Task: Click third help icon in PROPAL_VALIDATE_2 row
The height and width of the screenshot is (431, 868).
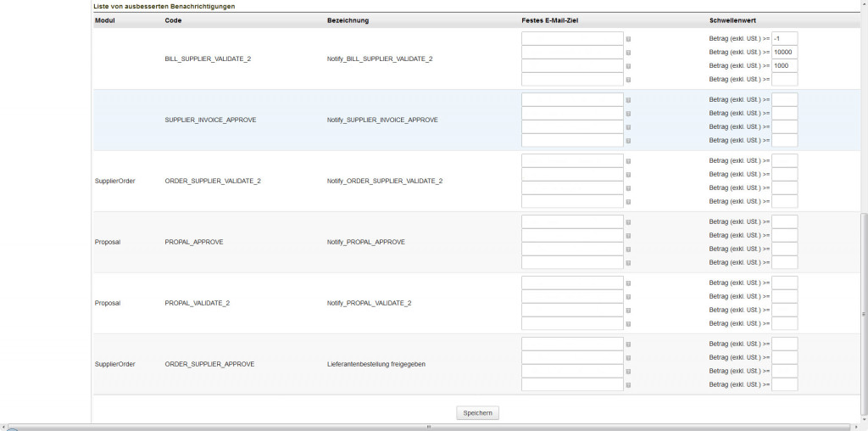Action: (628, 311)
